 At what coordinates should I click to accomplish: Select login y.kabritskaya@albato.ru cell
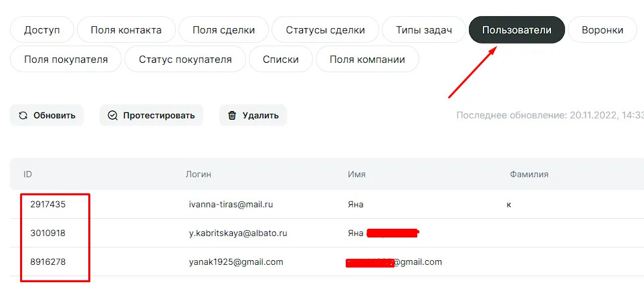click(237, 233)
